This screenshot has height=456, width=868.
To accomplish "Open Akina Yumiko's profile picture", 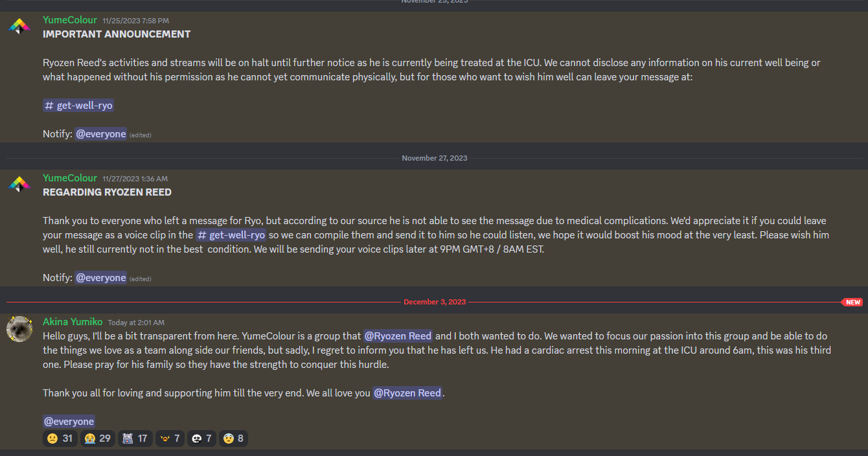I will click(x=19, y=329).
